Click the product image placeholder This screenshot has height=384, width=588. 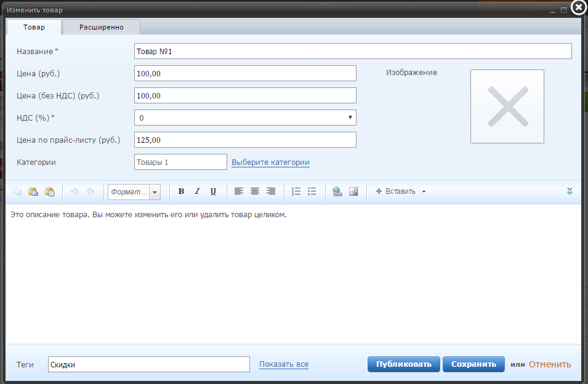pos(507,106)
